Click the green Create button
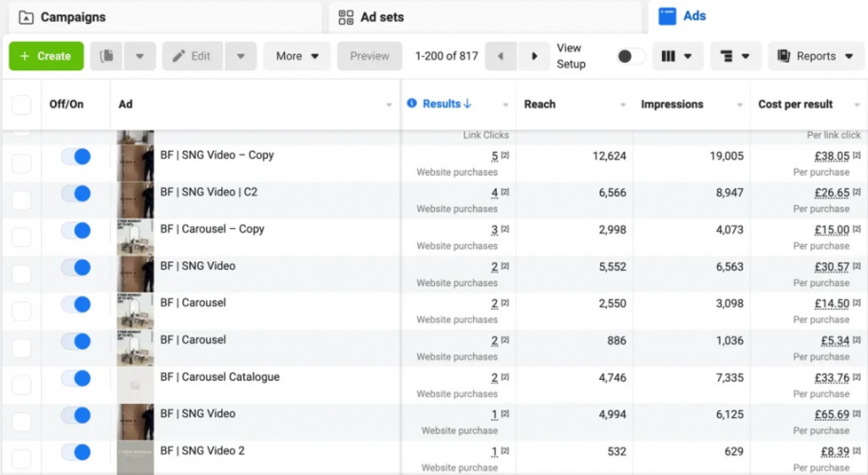The image size is (868, 475). coord(47,56)
